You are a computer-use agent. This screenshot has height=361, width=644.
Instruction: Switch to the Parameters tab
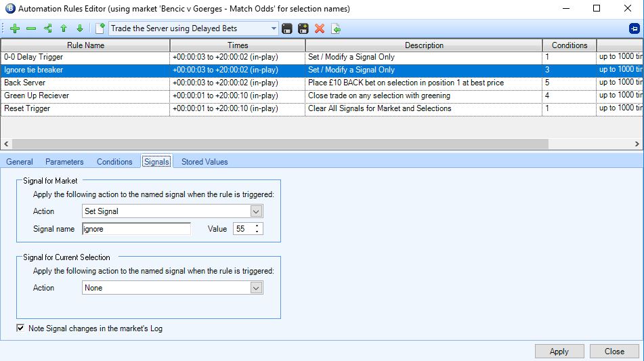[x=64, y=162]
